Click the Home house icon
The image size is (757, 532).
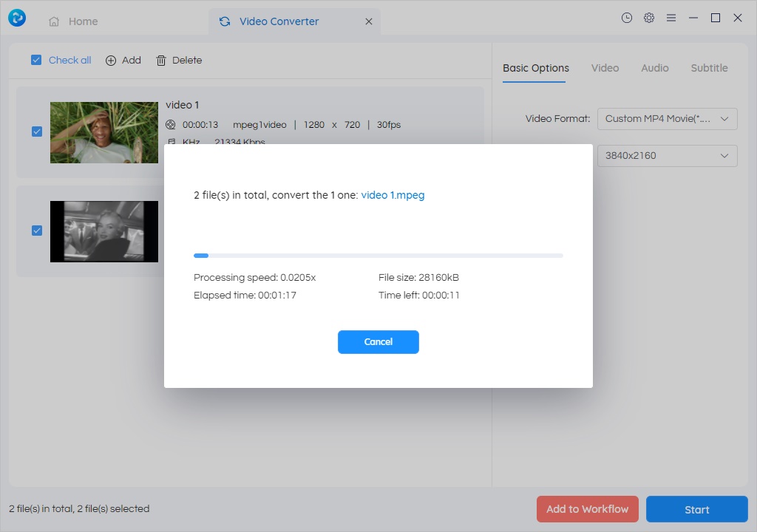pyautogui.click(x=54, y=21)
